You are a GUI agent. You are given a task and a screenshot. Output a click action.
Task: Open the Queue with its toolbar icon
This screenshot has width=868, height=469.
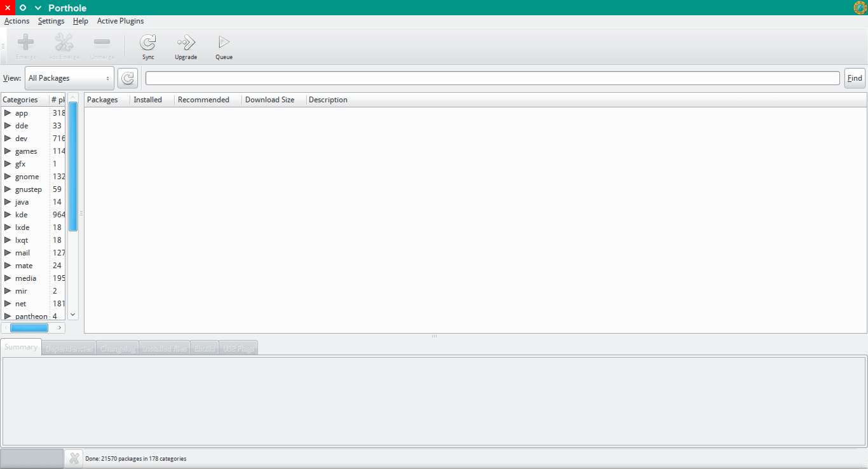(x=224, y=44)
